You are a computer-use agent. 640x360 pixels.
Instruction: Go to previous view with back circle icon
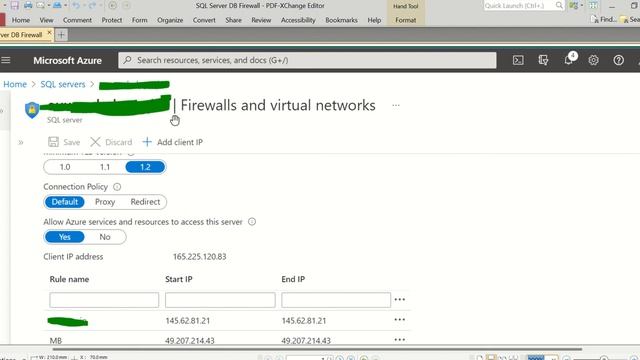(113, 5)
